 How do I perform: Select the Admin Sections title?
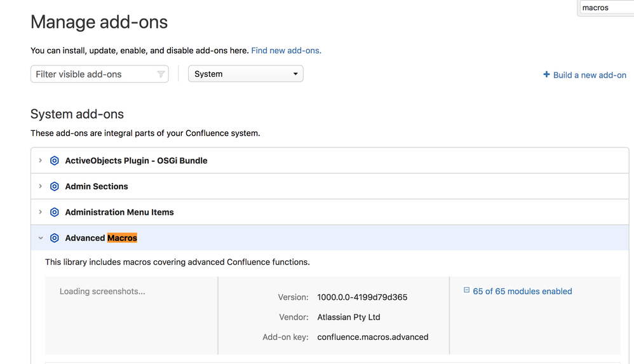pos(97,187)
